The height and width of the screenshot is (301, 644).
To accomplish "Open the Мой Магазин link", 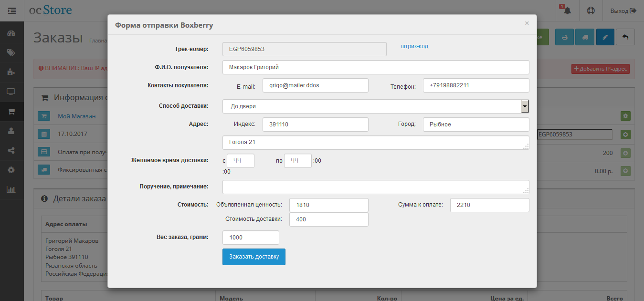I will [77, 116].
